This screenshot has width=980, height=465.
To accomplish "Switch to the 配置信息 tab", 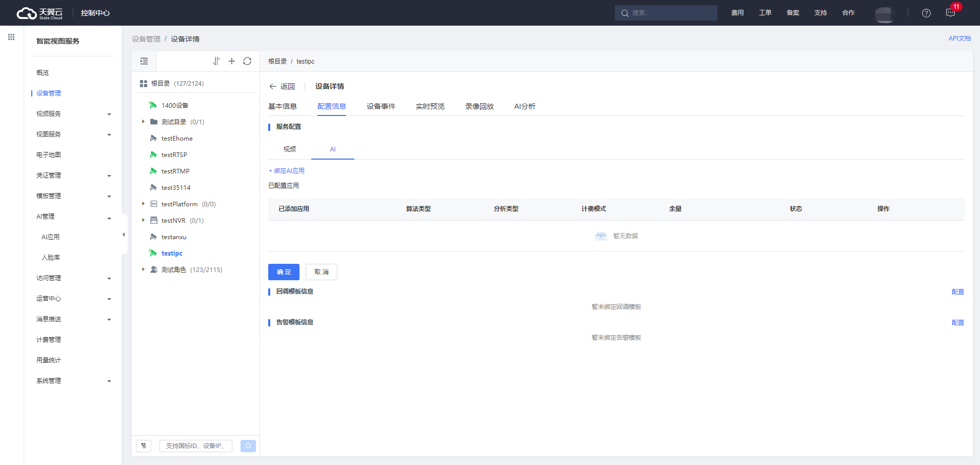I will 332,106.
